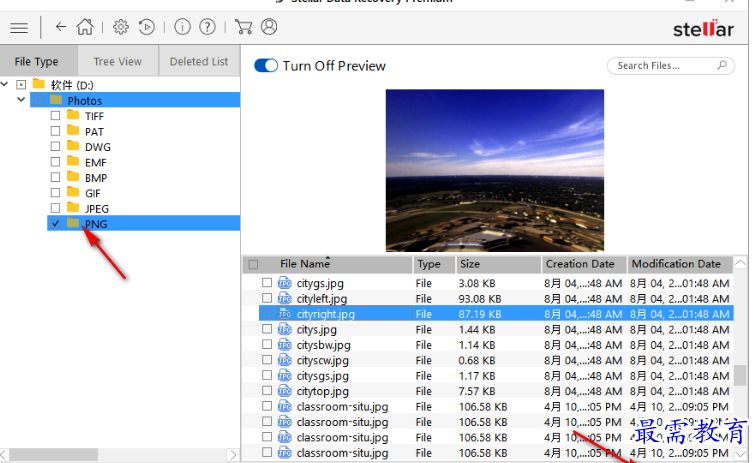
Task: Check the DWG folder checkbox
Action: click(55, 147)
